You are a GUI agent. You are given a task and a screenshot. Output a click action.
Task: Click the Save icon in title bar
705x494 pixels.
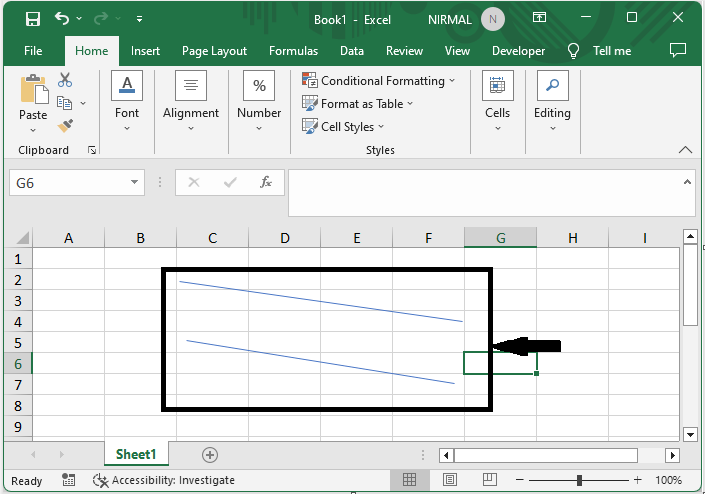tap(32, 19)
